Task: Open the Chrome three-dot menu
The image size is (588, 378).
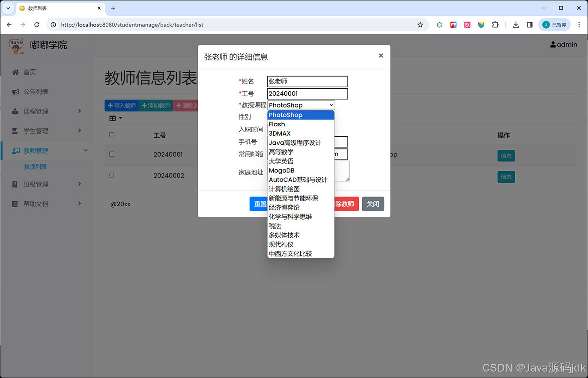Action: pyautogui.click(x=579, y=25)
